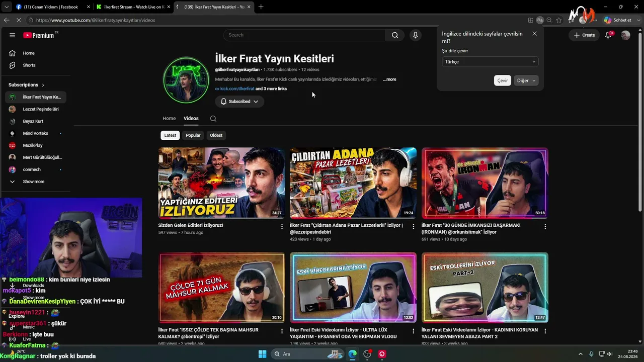The image size is (644, 362).
Task: Stop loading the page in browser
Action: tap(19, 20)
